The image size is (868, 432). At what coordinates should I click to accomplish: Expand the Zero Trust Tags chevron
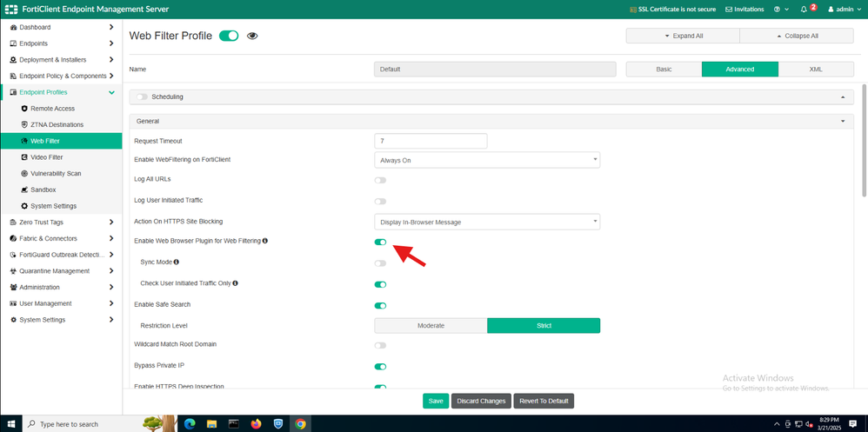tap(111, 223)
